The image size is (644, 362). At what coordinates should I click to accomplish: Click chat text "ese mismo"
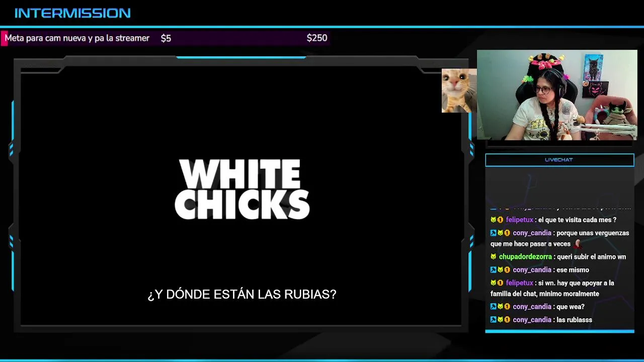point(573,269)
